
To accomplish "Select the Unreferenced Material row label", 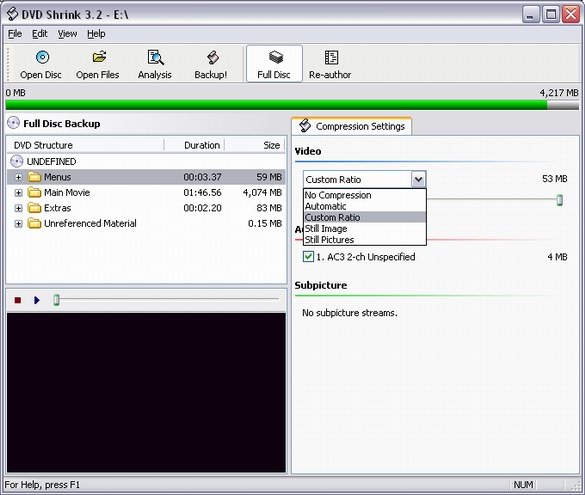I will (x=90, y=223).
